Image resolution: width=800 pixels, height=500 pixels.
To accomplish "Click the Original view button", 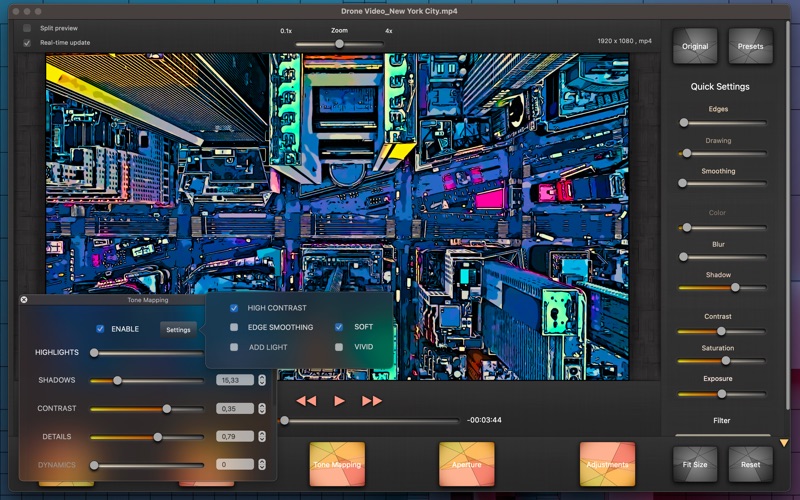I will [x=695, y=47].
